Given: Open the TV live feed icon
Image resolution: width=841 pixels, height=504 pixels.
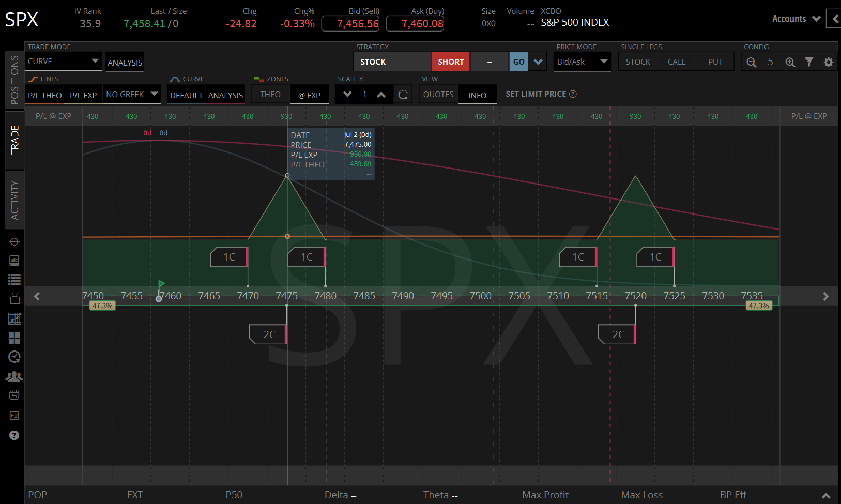Looking at the screenshot, I should pyautogui.click(x=14, y=299).
